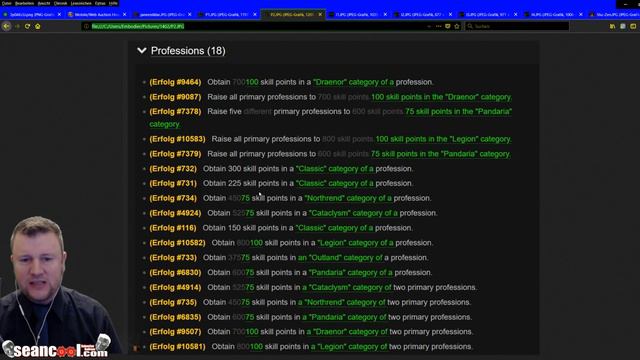The width and height of the screenshot is (640, 360).
Task: Click the (Erfolg #7379) label
Action: pyautogui.click(x=175, y=154)
